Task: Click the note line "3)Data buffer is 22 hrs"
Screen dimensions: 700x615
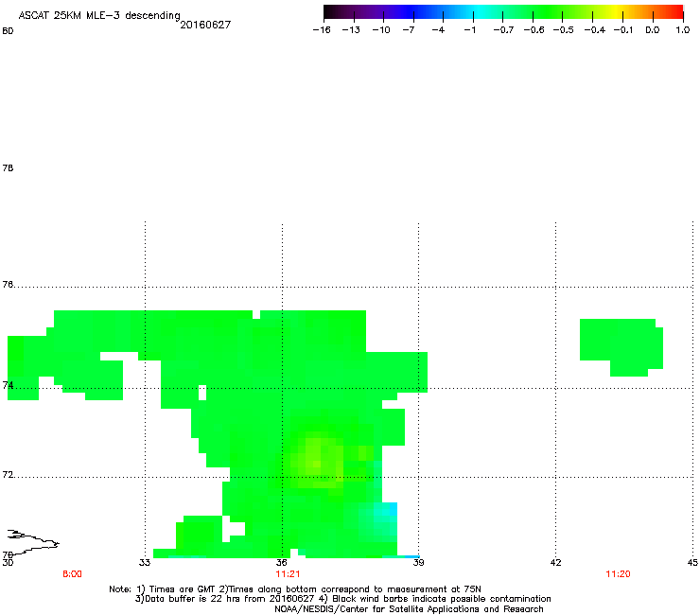Action: 342,599
